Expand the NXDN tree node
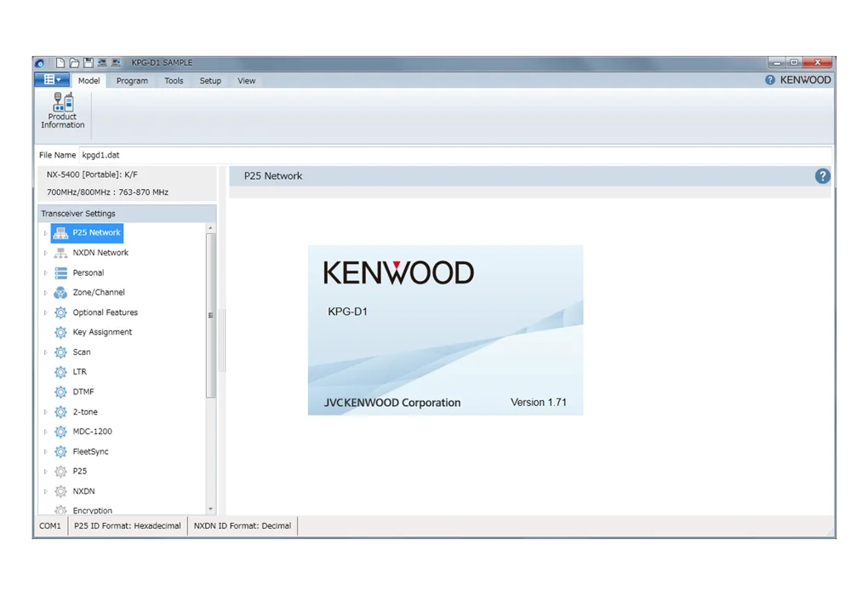This screenshot has width=868, height=596. click(x=45, y=491)
